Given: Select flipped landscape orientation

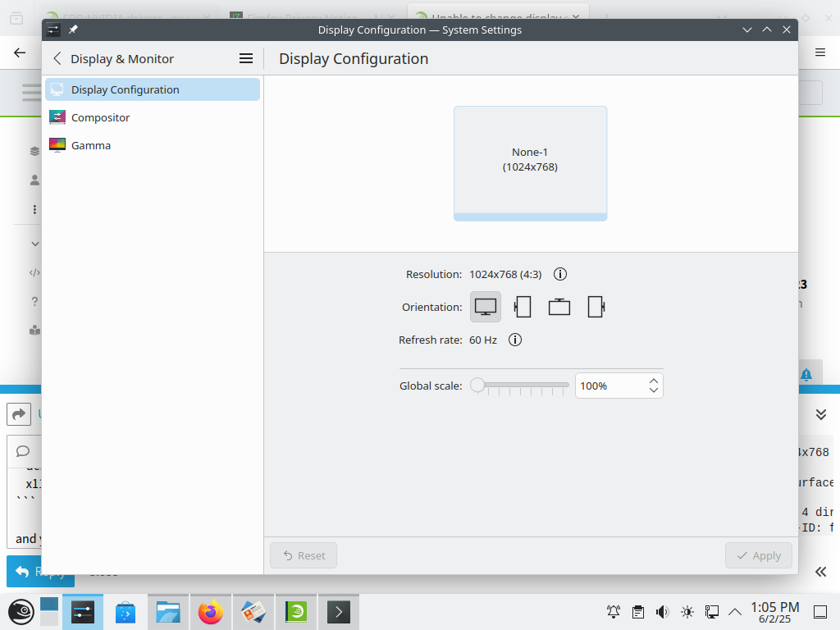Looking at the screenshot, I should (559, 306).
